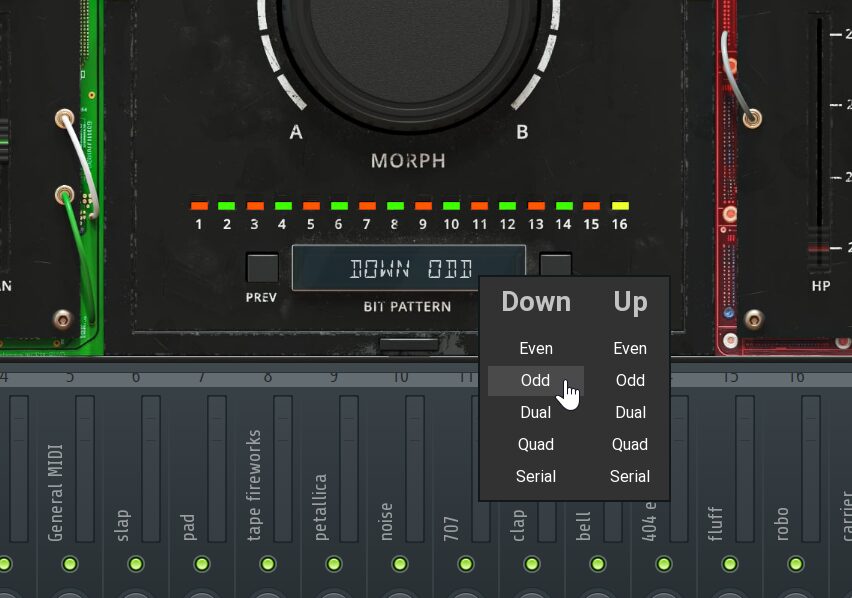Choose Even under Up column

[x=630, y=348]
